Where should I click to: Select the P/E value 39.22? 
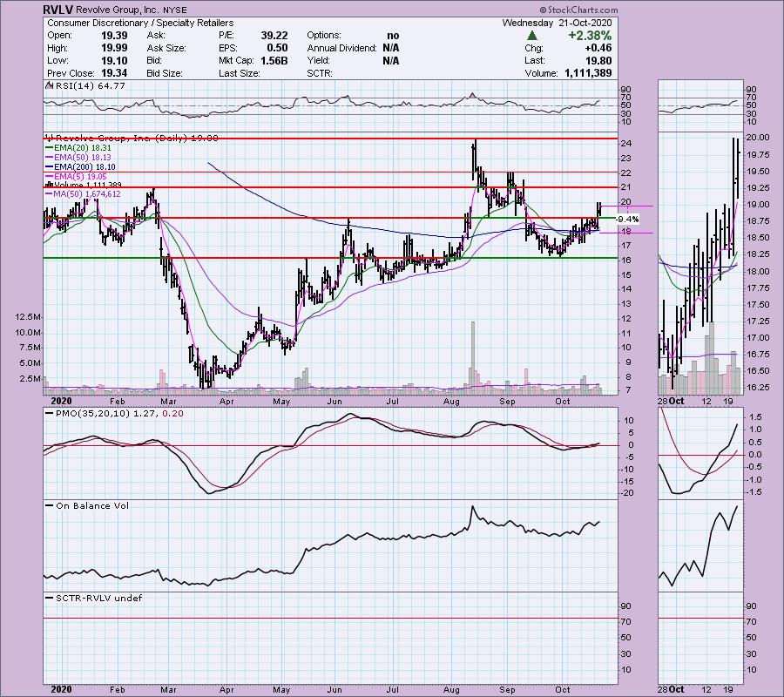pyautogui.click(x=274, y=36)
